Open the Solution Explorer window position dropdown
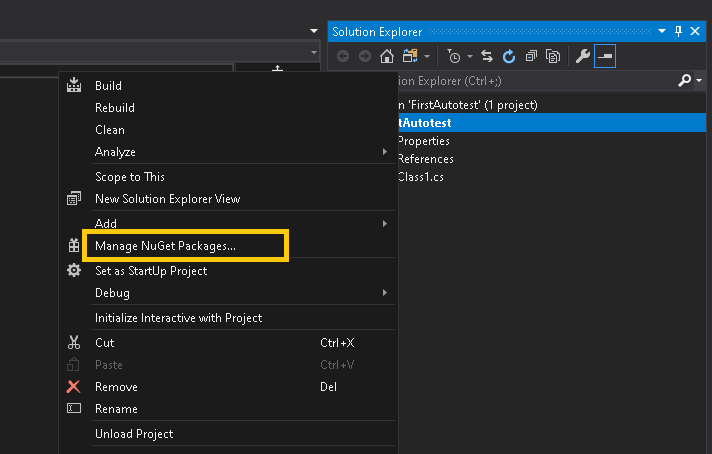Image resolution: width=712 pixels, height=454 pixels. click(x=663, y=32)
